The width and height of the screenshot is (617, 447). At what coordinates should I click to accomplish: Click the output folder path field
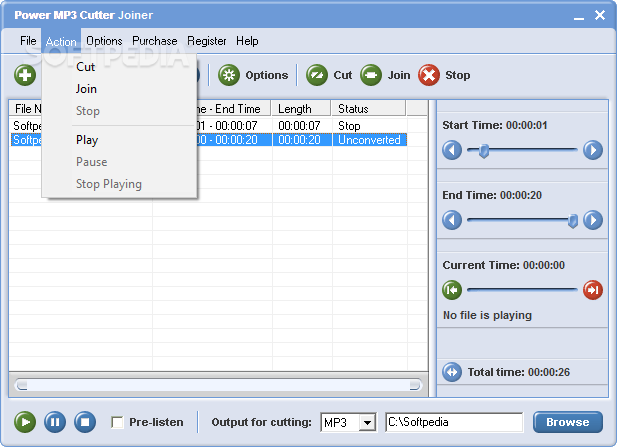(x=454, y=422)
